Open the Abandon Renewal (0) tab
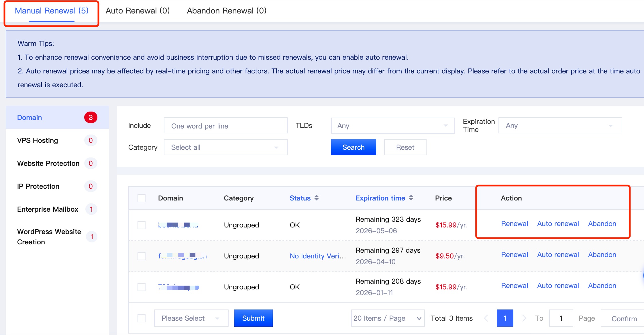Screen dimensions: 644x335 point(227,11)
